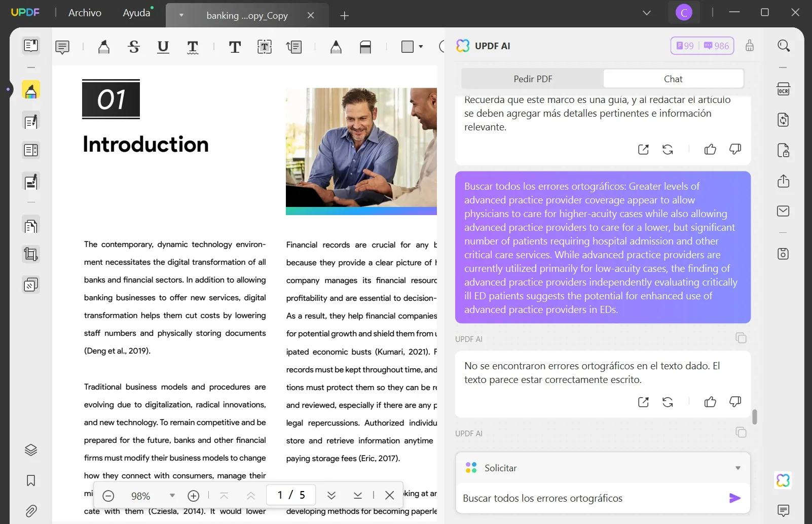Expand the Solicitar prompt dropdown

click(738, 468)
